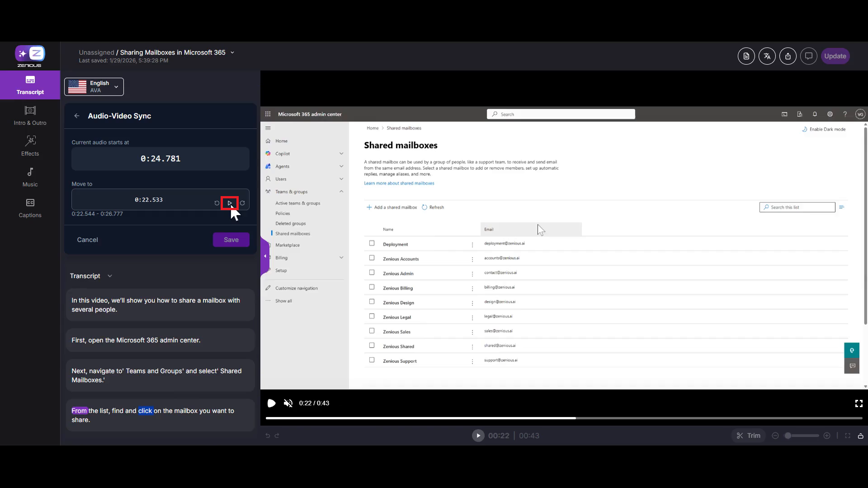
Task: Click the Move to time field
Action: tap(149, 200)
